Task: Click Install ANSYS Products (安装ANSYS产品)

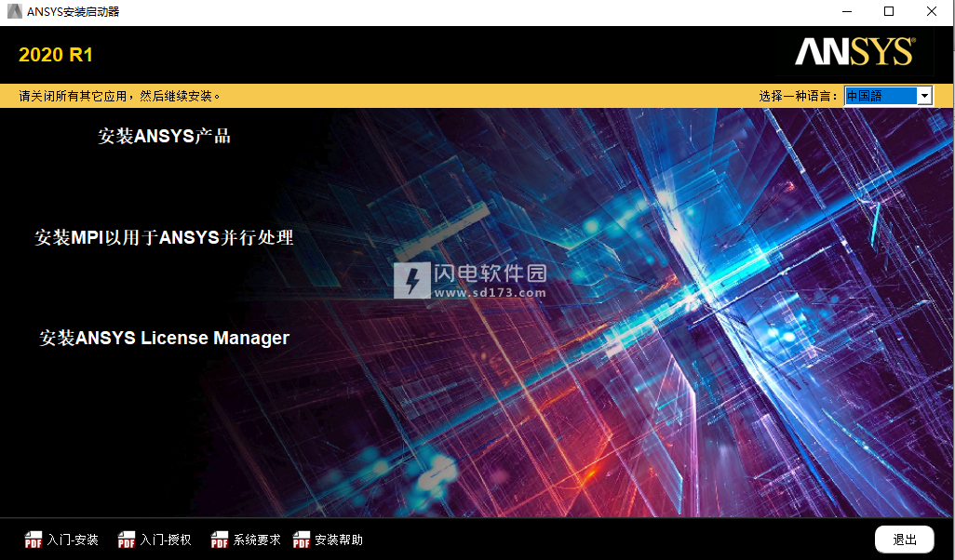Action: coord(164,136)
